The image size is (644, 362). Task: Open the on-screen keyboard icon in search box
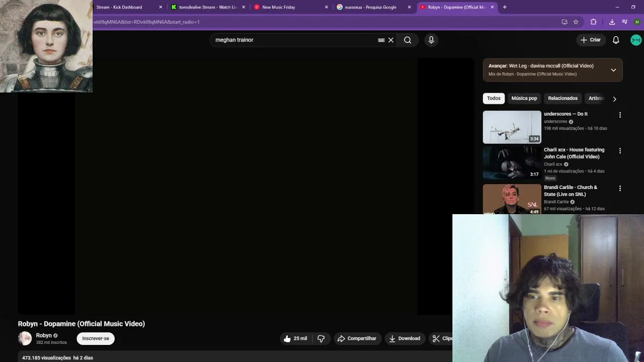pos(381,40)
